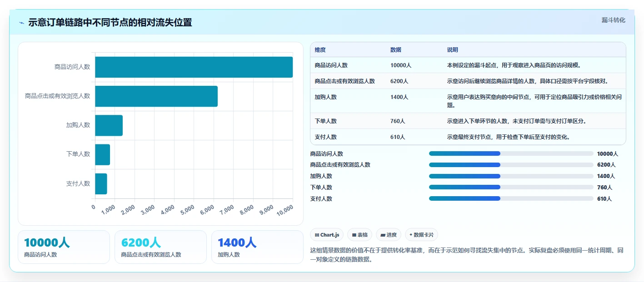This screenshot has height=282, width=644.
Task: Click the footnote paragraph starting 这组情景数据
Action: (467, 255)
